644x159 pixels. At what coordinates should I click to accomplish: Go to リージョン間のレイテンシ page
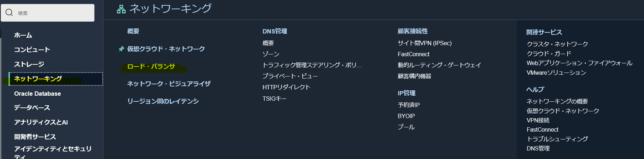click(163, 101)
